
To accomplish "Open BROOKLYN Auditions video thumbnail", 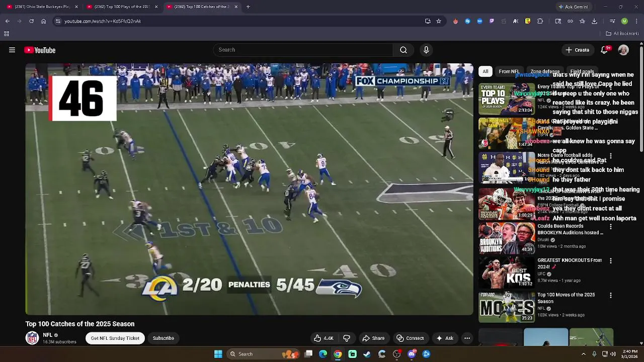I will pos(507,238).
